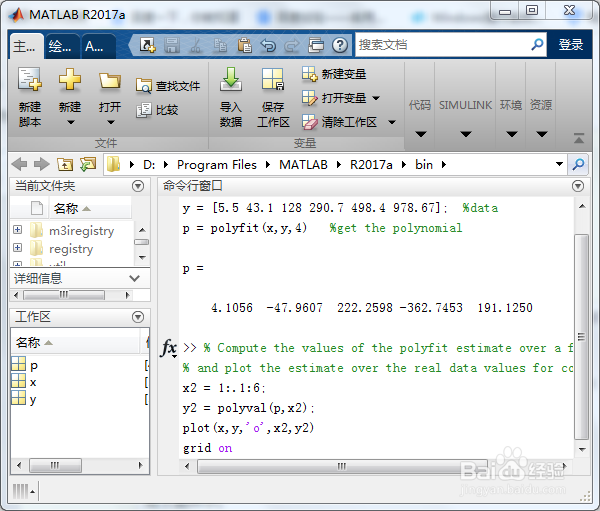Sort Workspace by Name (名称) column
Image resolution: width=600 pixels, height=511 pixels.
pyautogui.click(x=76, y=342)
